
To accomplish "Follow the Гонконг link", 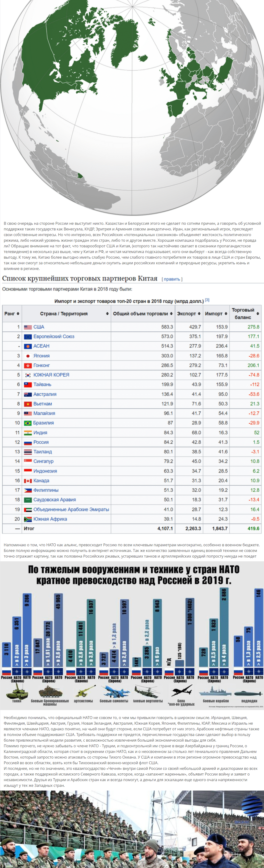I will (41, 365).
